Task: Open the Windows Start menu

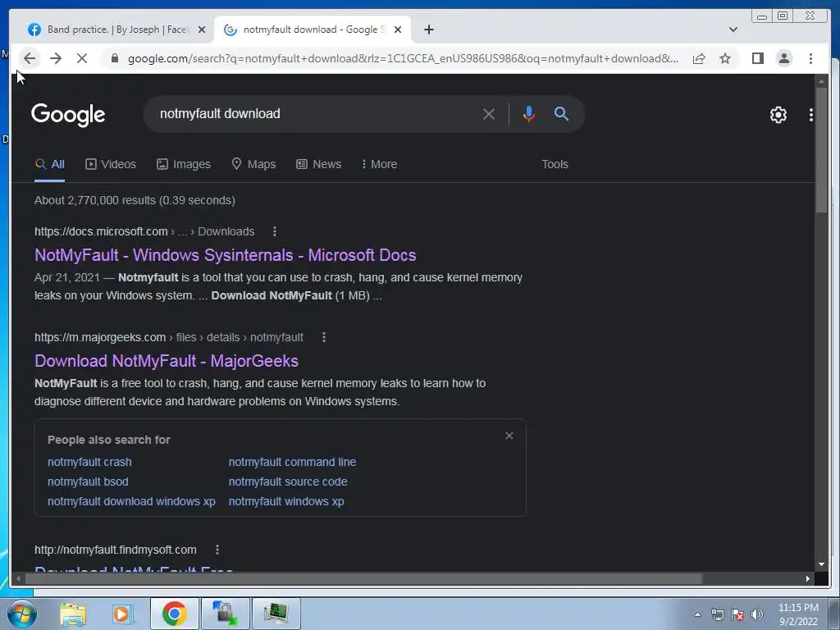Action: pyautogui.click(x=21, y=614)
